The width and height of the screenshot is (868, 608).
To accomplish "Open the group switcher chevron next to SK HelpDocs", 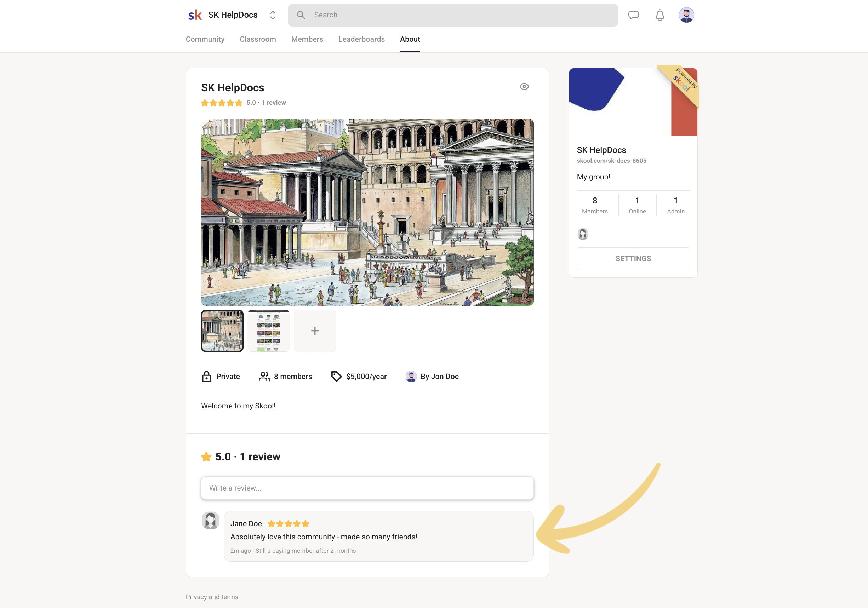I will click(273, 15).
